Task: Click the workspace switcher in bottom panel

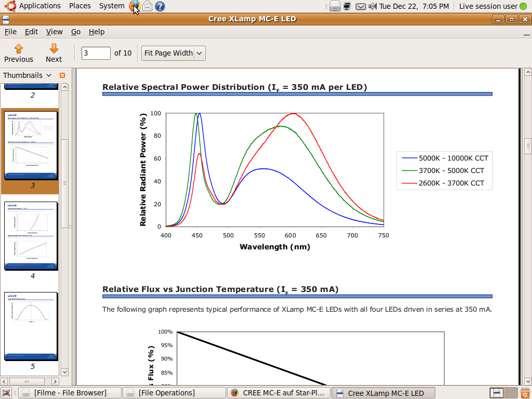Action: tap(504, 393)
